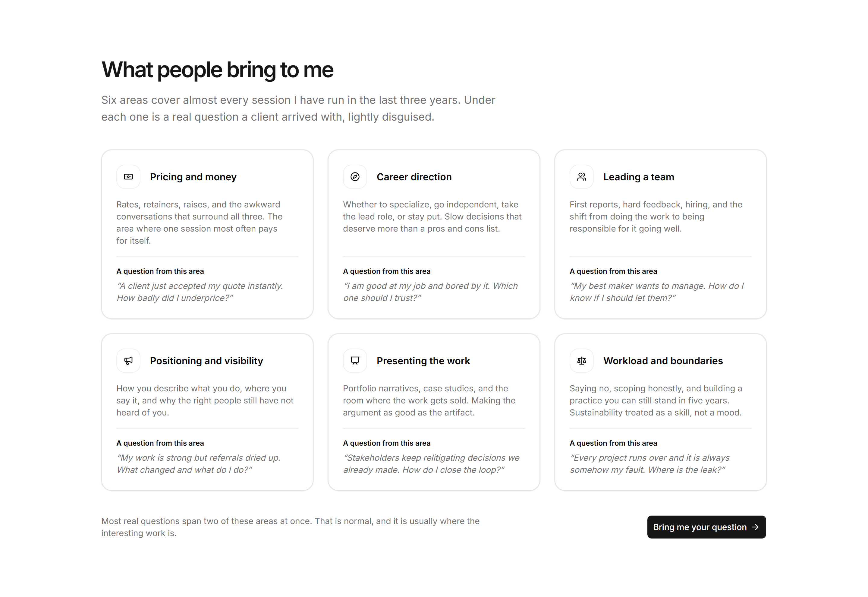Click the scales icon for Workload and boundaries

click(581, 361)
